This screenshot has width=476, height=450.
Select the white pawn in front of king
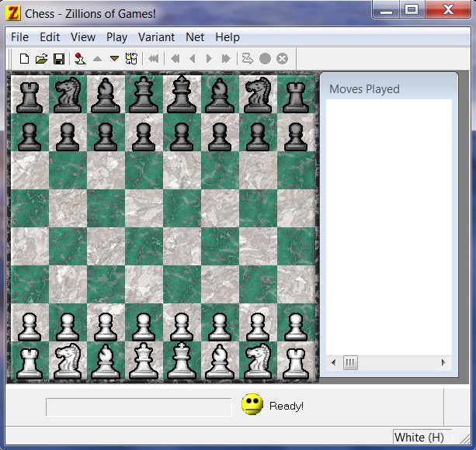pyautogui.click(x=182, y=327)
